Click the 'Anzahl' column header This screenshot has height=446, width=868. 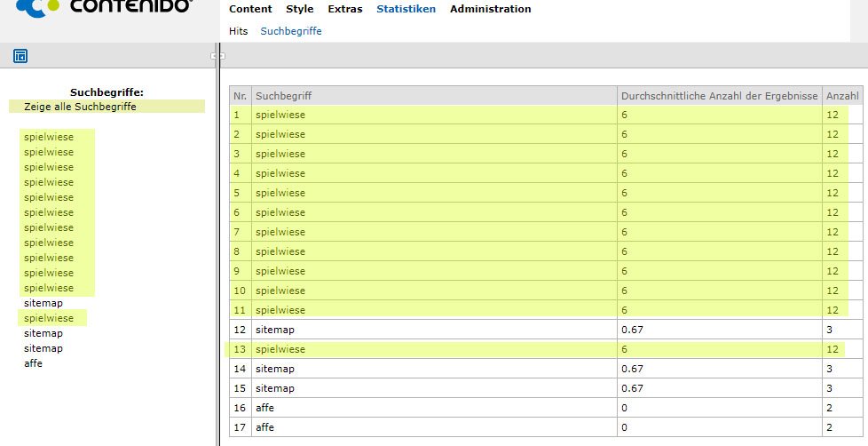click(x=842, y=95)
